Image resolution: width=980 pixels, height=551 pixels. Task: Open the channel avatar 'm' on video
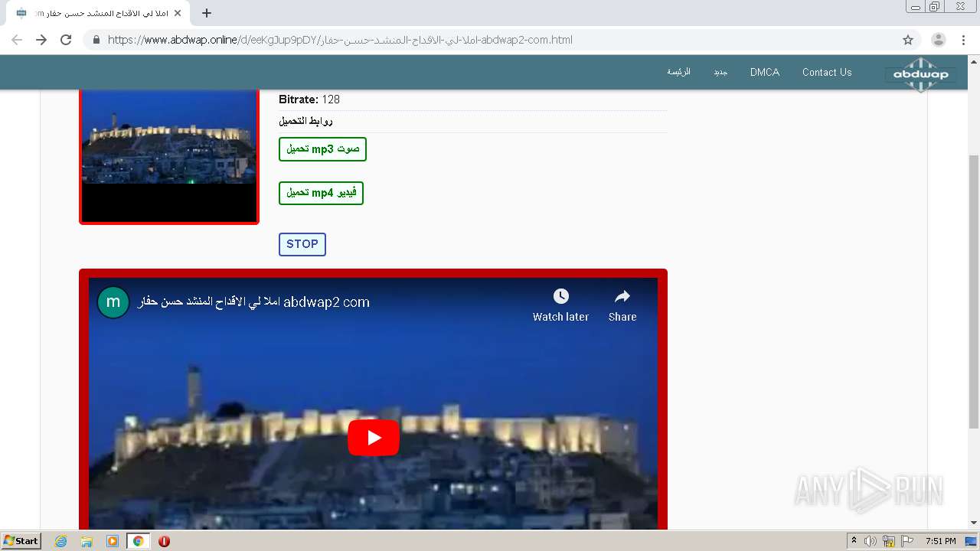tap(113, 302)
